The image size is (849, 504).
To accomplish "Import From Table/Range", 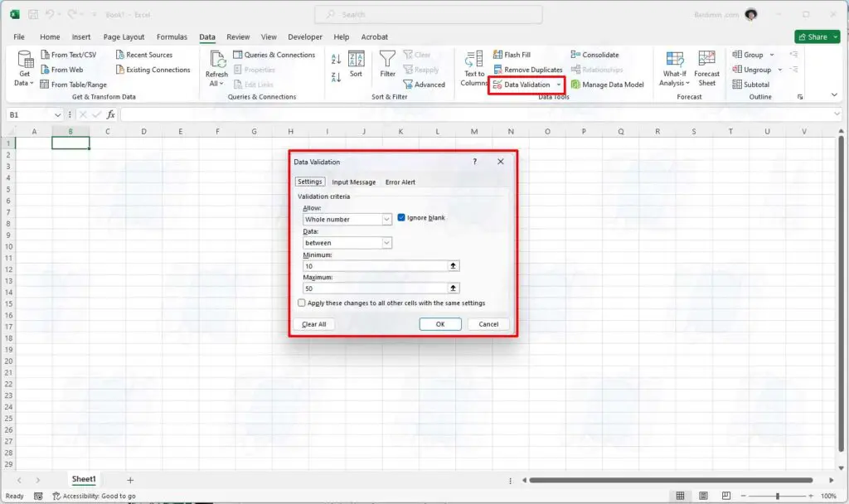I will coord(74,85).
